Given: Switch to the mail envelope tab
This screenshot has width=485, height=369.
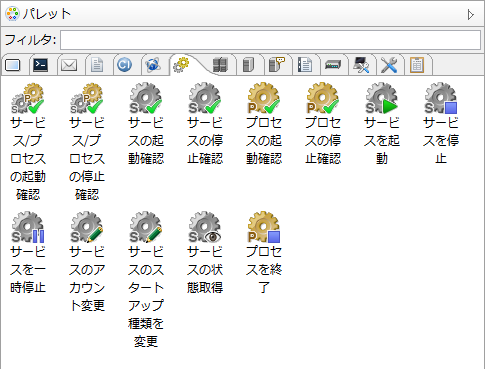Looking at the screenshot, I should 69,65.
